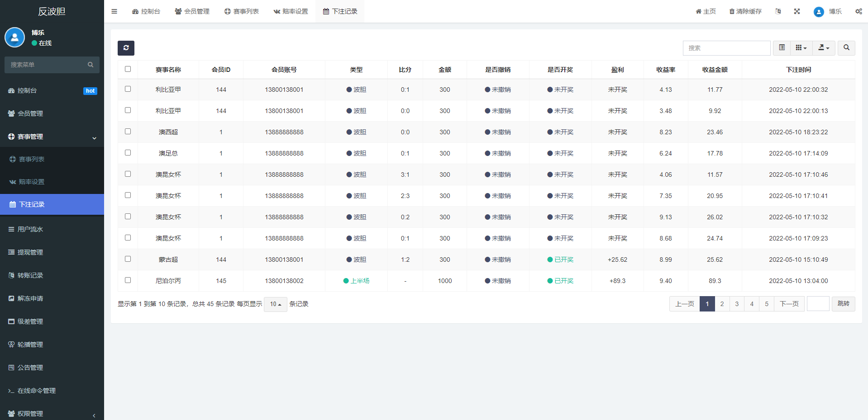Open the columns visibility dropdown
The height and width of the screenshot is (420, 868).
point(801,48)
